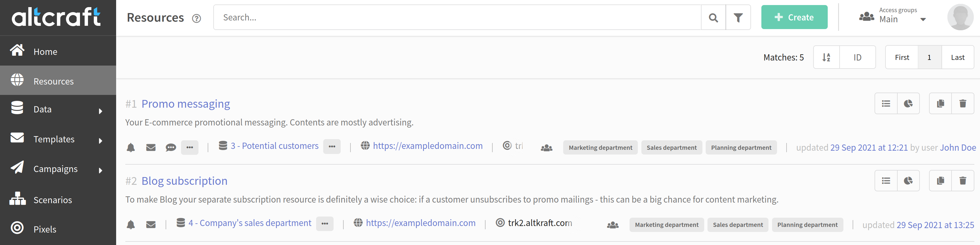Open the Promo messaging resource link
980x245 pixels.
pyautogui.click(x=186, y=104)
